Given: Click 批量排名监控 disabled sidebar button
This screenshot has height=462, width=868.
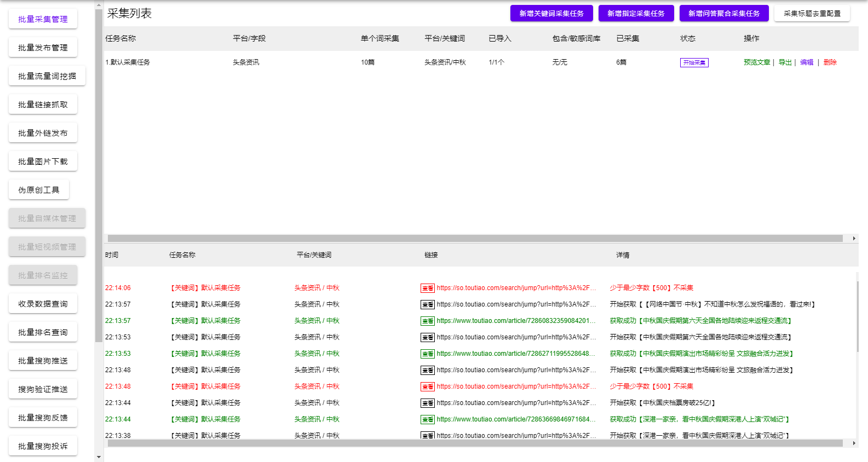Looking at the screenshot, I should pos(43,275).
